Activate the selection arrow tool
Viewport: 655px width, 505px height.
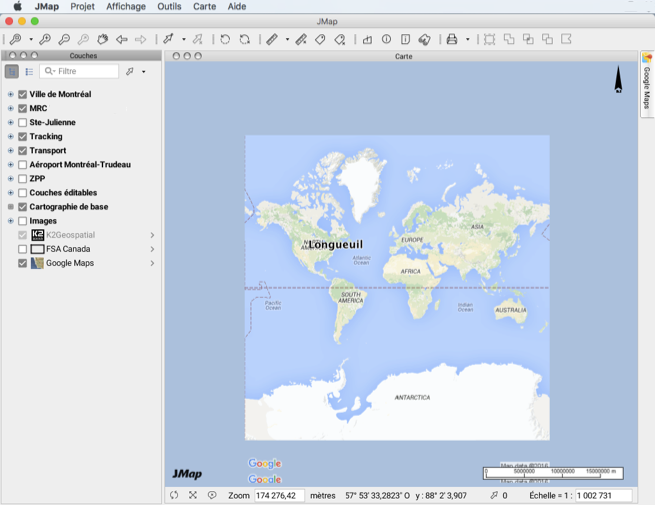(x=168, y=39)
